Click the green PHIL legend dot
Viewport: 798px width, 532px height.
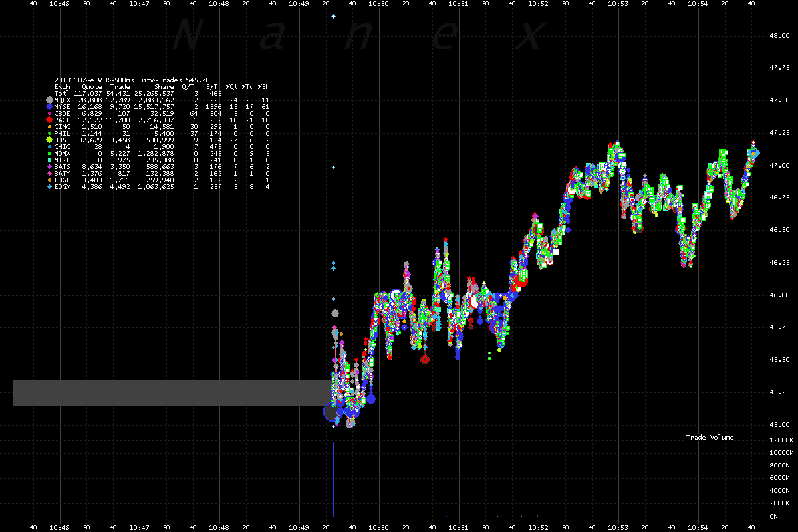[49, 133]
